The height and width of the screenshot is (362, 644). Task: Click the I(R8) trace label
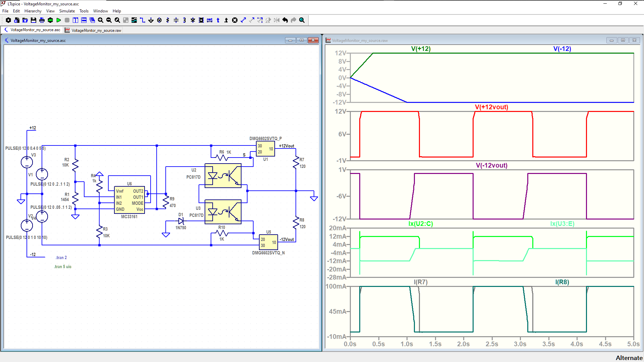pyautogui.click(x=562, y=282)
